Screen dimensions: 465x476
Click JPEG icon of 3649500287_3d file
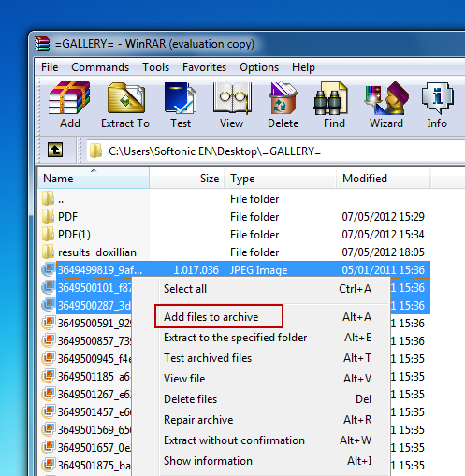[49, 305]
